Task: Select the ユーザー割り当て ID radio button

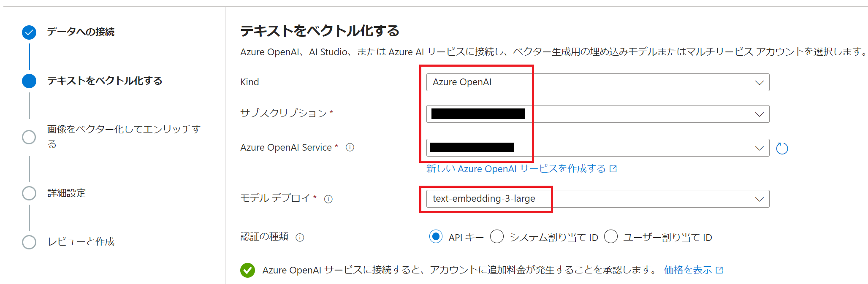Action: pyautogui.click(x=611, y=236)
